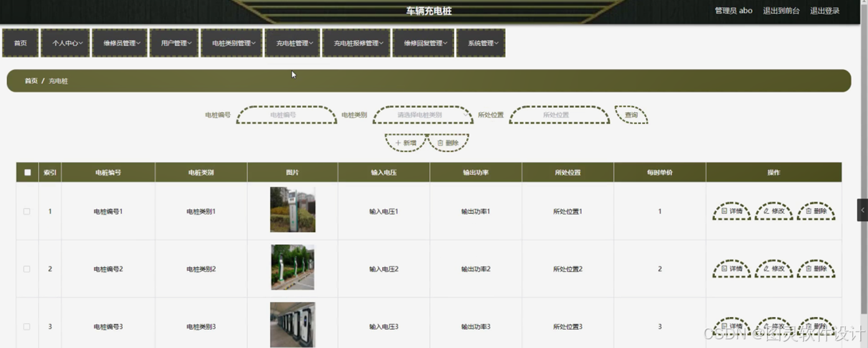Image resolution: width=868 pixels, height=348 pixels.
Task: Click 管理员 abo account label
Action: (x=734, y=11)
